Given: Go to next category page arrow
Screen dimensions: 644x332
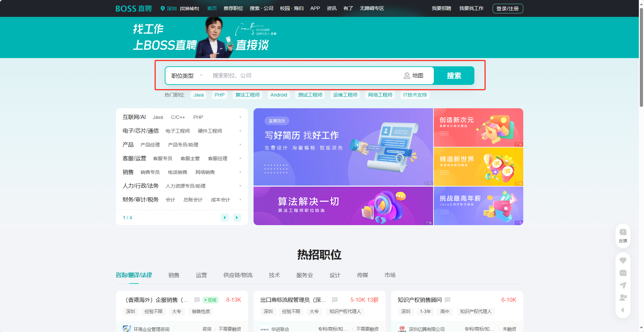Looking at the screenshot, I should click(237, 218).
